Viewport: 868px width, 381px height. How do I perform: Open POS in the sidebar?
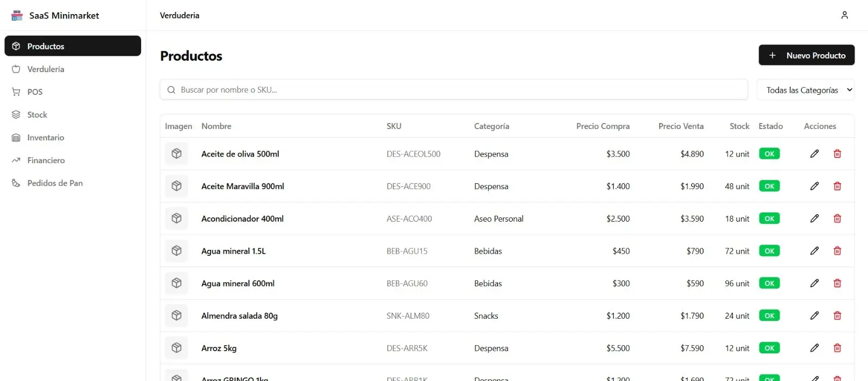(x=73, y=92)
